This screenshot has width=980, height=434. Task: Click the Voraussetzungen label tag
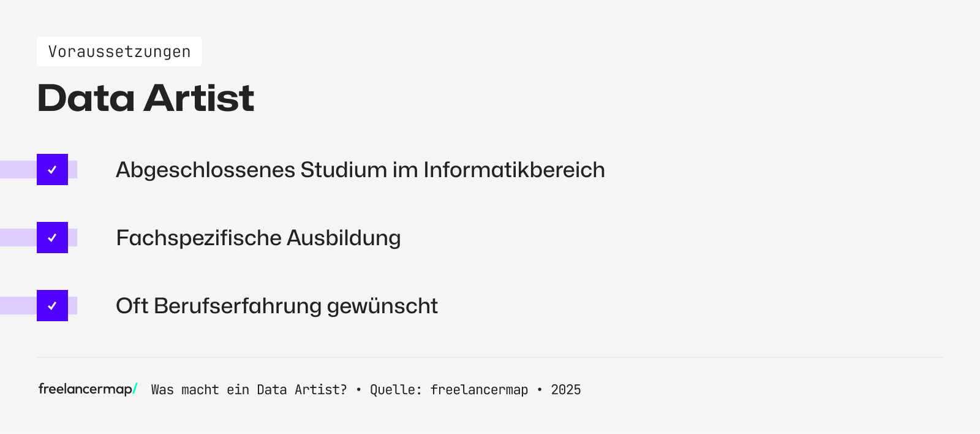(x=119, y=51)
